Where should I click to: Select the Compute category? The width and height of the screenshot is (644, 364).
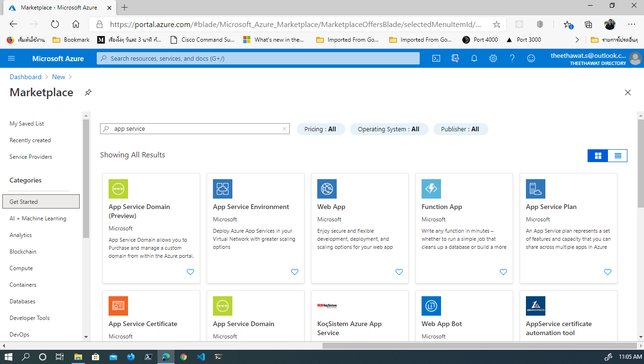pyautogui.click(x=21, y=268)
